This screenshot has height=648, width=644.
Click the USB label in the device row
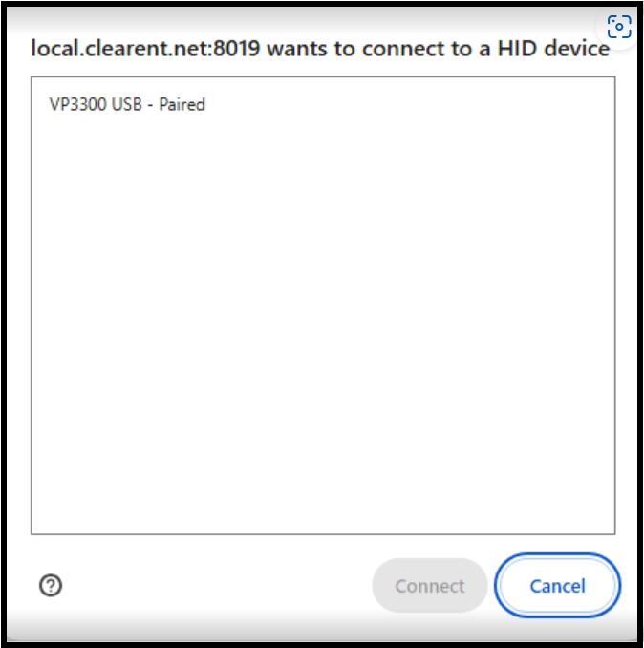point(127,104)
